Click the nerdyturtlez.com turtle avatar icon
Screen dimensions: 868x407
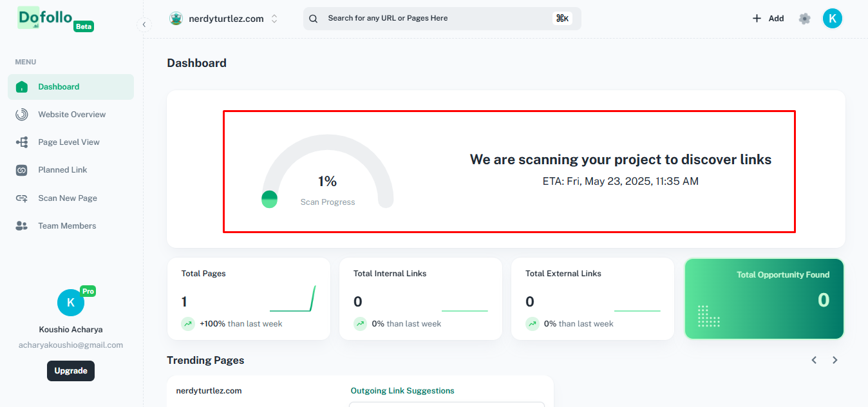(x=176, y=19)
